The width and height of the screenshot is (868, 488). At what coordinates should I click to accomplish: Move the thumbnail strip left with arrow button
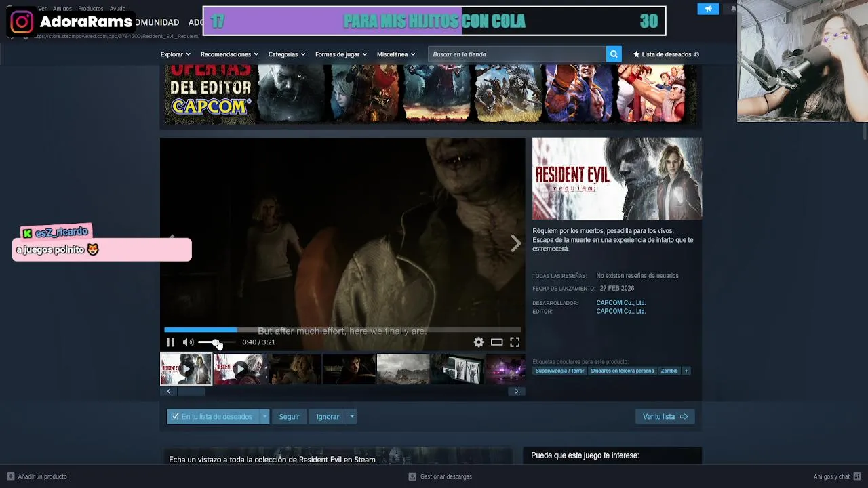click(x=168, y=391)
